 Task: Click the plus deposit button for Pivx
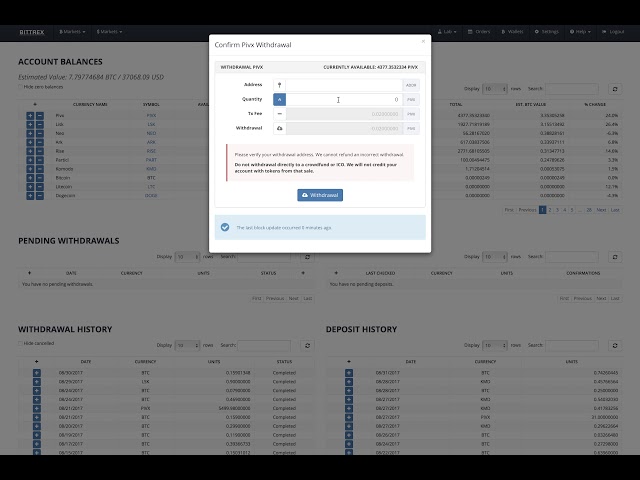30,116
